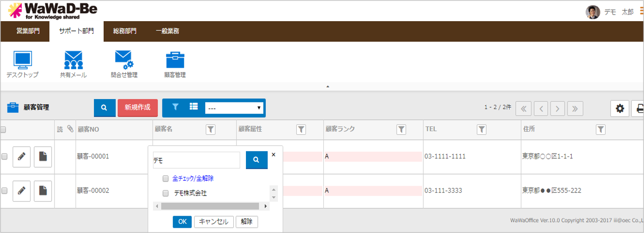This screenshot has height=233, width=644.
Task: Click the 顧客管理 briefcase icon
Action: coord(175,60)
